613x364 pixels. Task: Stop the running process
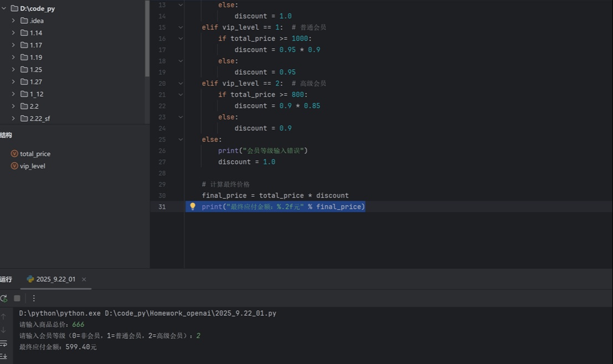(17, 298)
